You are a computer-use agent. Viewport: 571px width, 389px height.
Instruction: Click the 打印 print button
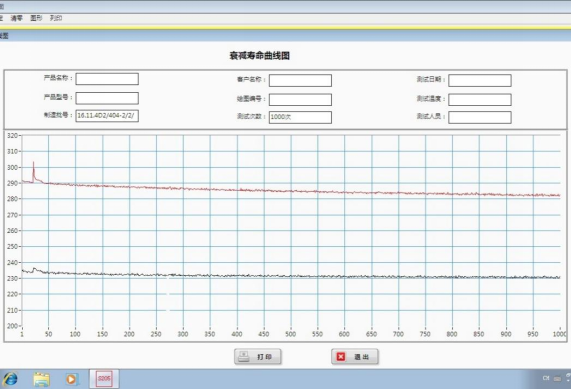(x=258, y=357)
